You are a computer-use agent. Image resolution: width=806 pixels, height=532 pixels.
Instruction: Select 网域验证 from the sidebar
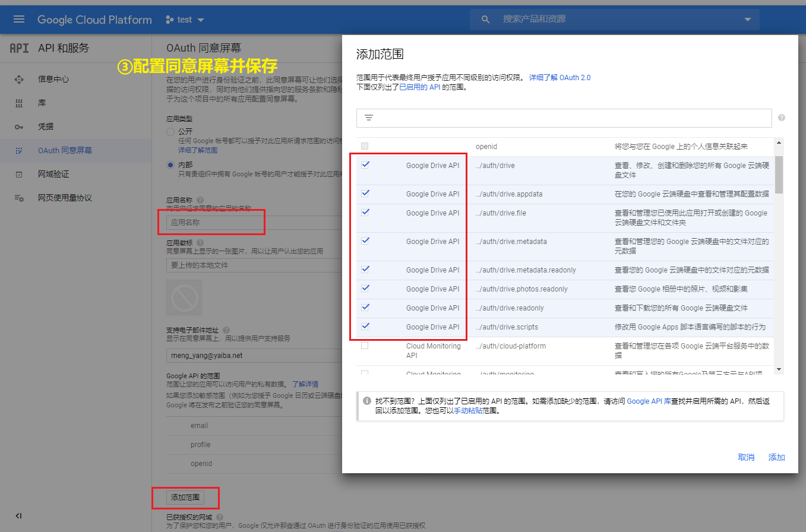pyautogui.click(x=20, y=175)
